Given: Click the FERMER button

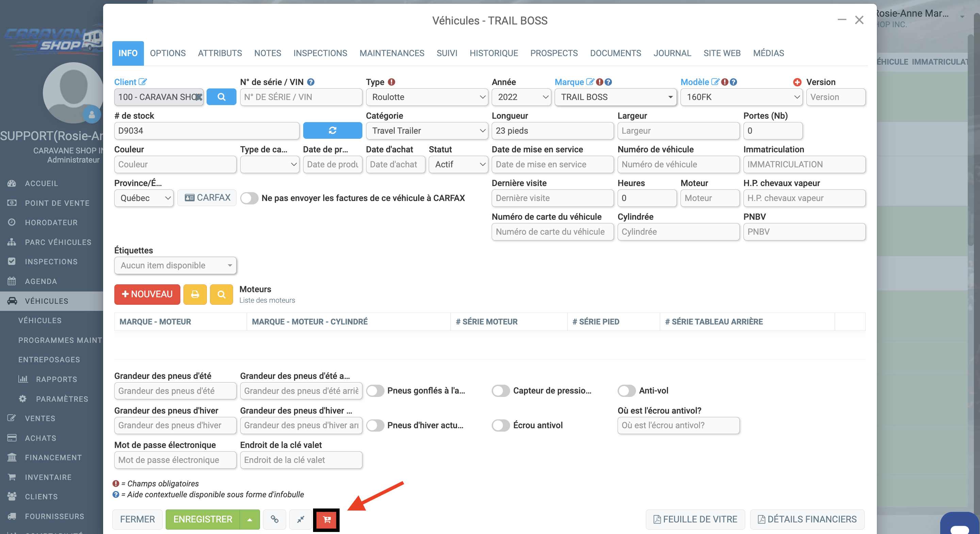Looking at the screenshot, I should click(137, 519).
